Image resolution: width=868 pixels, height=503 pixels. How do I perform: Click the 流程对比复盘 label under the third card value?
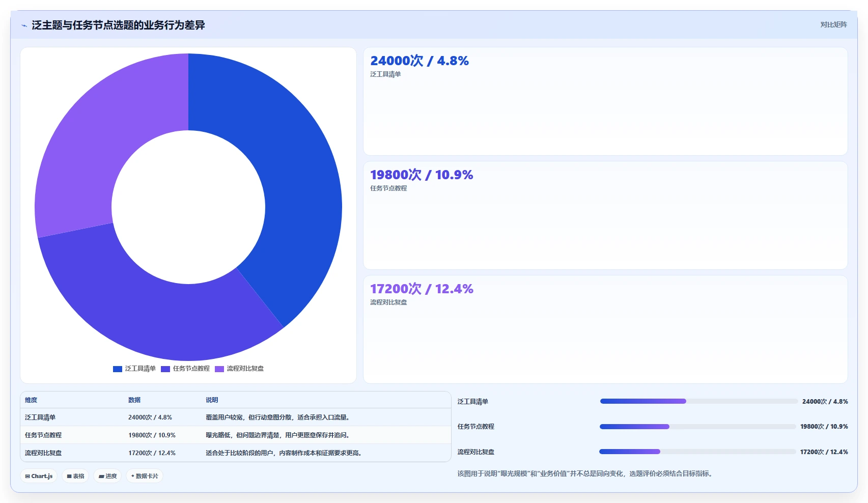tap(388, 302)
